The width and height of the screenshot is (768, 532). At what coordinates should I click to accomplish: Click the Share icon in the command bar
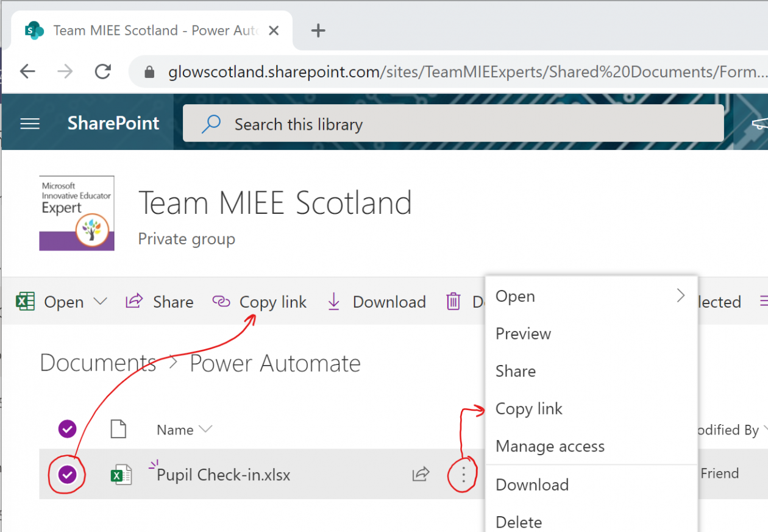coord(134,301)
